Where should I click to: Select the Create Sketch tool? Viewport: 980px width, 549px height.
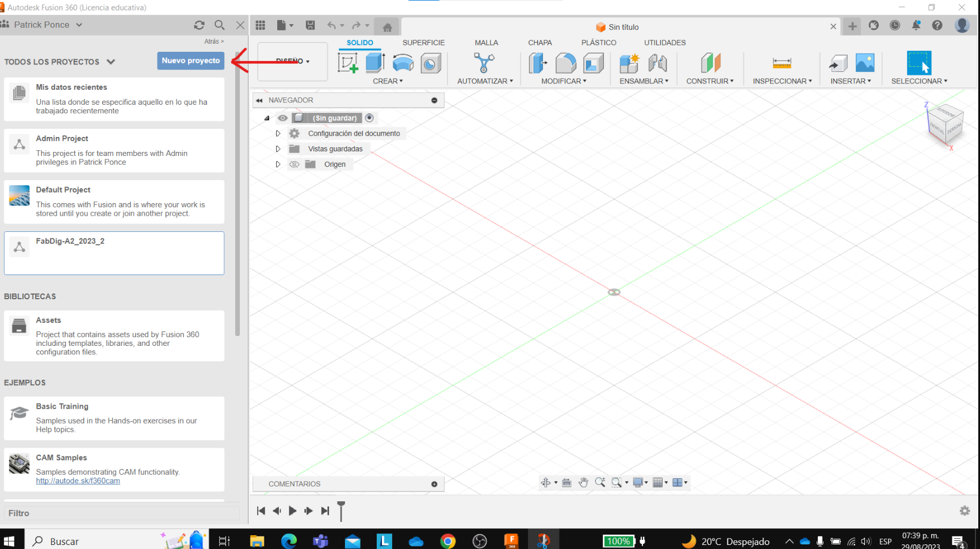348,63
